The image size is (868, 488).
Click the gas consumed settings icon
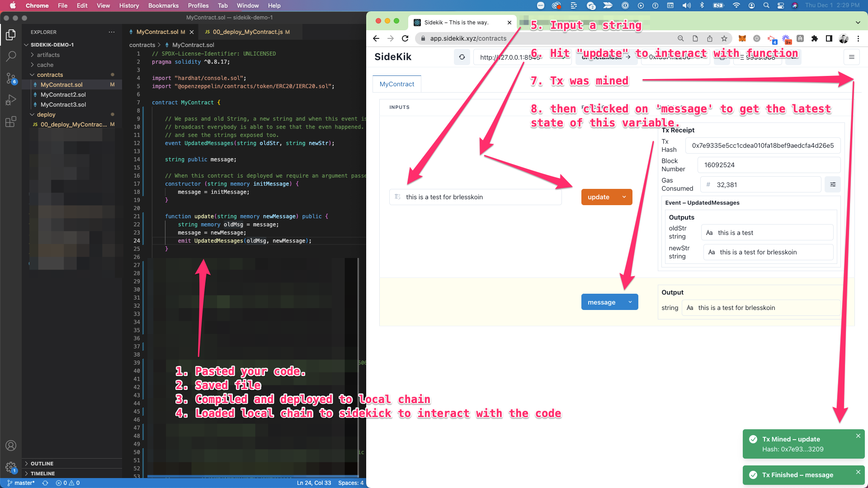point(832,184)
